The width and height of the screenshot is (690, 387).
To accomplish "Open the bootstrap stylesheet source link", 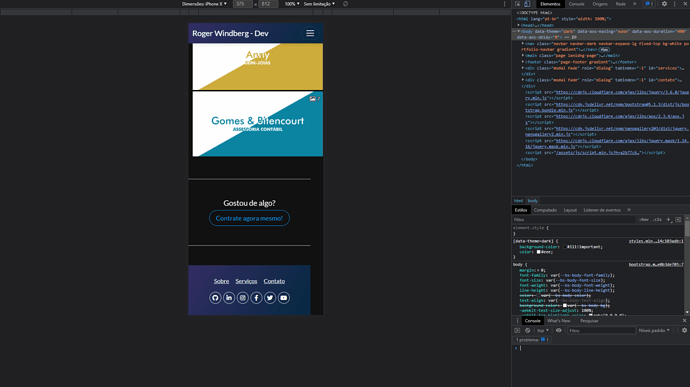I will [656, 264].
